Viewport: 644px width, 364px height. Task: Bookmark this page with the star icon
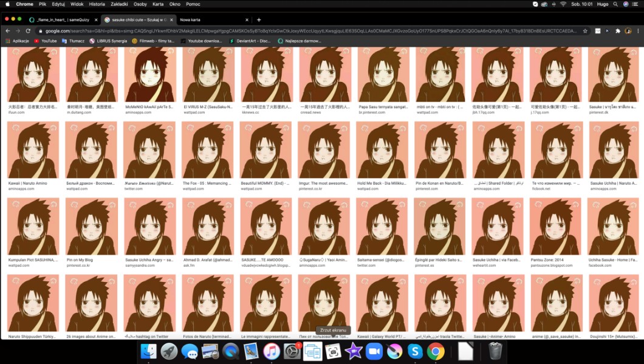[x=585, y=31]
